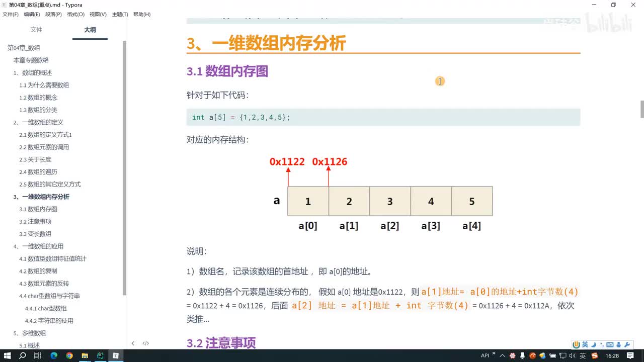This screenshot has height=362, width=644.
Task: Click the document vertical scrollbar thumb
Action: coord(641,109)
